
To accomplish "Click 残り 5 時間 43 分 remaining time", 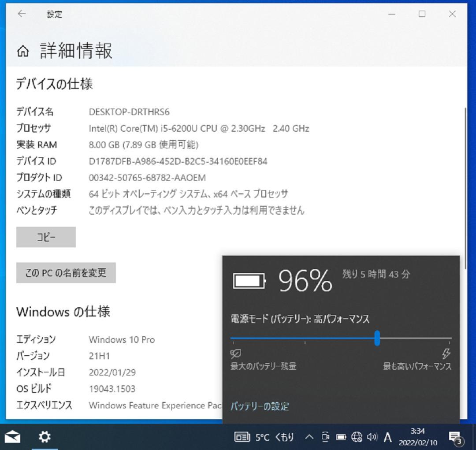I will pos(376,274).
